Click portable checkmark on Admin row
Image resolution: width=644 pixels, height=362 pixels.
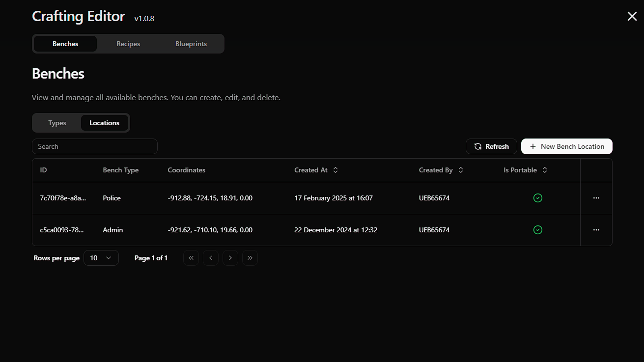[x=538, y=230]
